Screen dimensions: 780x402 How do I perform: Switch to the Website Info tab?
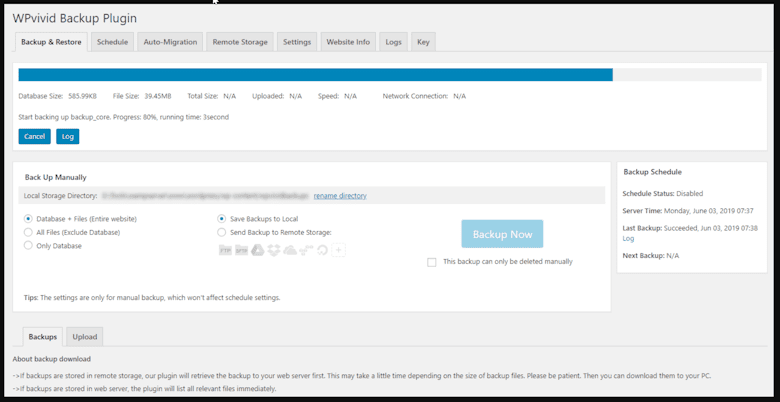click(x=348, y=42)
